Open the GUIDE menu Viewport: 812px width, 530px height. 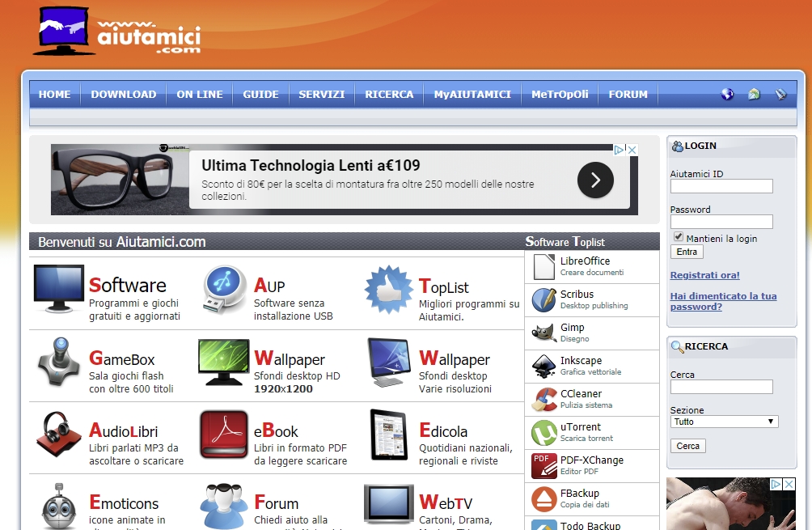261,95
